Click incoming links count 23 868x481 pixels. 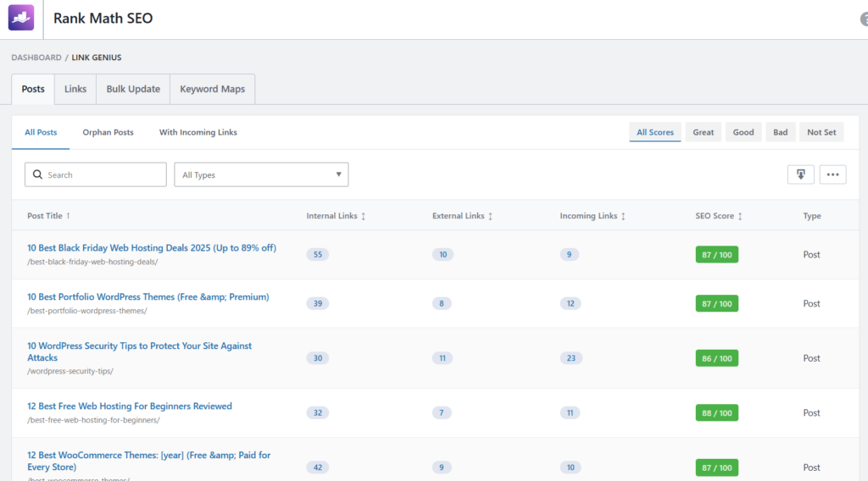(570, 358)
